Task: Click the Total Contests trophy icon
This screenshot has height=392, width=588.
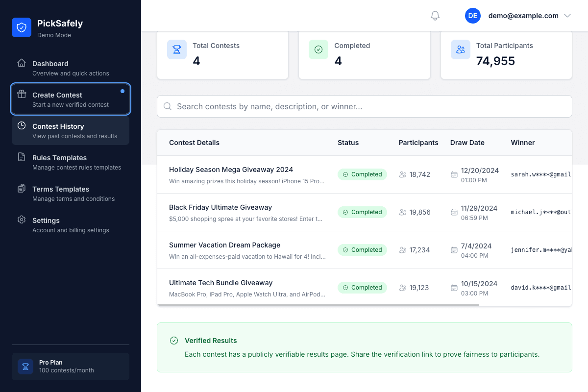Action: [176, 49]
